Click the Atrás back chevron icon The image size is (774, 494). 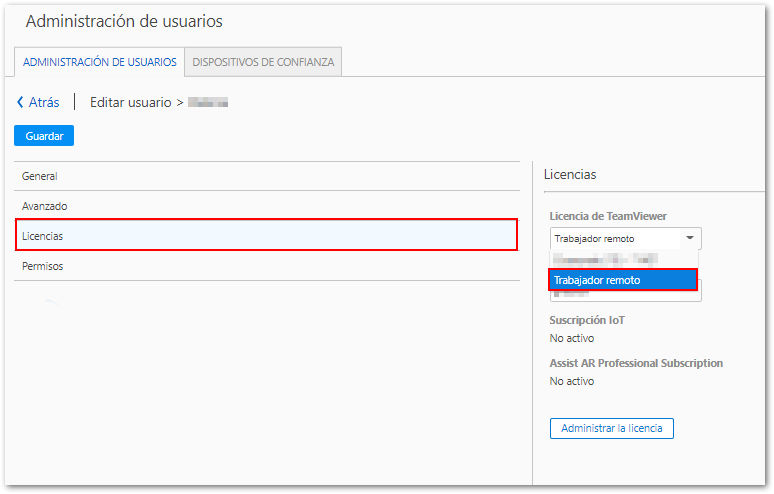pyautogui.click(x=20, y=102)
